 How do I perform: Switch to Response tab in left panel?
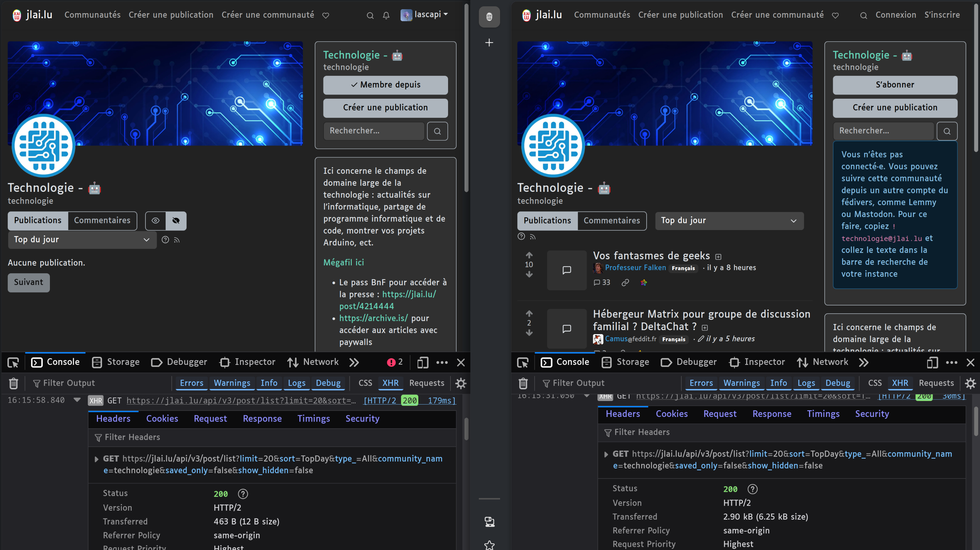coord(262,419)
